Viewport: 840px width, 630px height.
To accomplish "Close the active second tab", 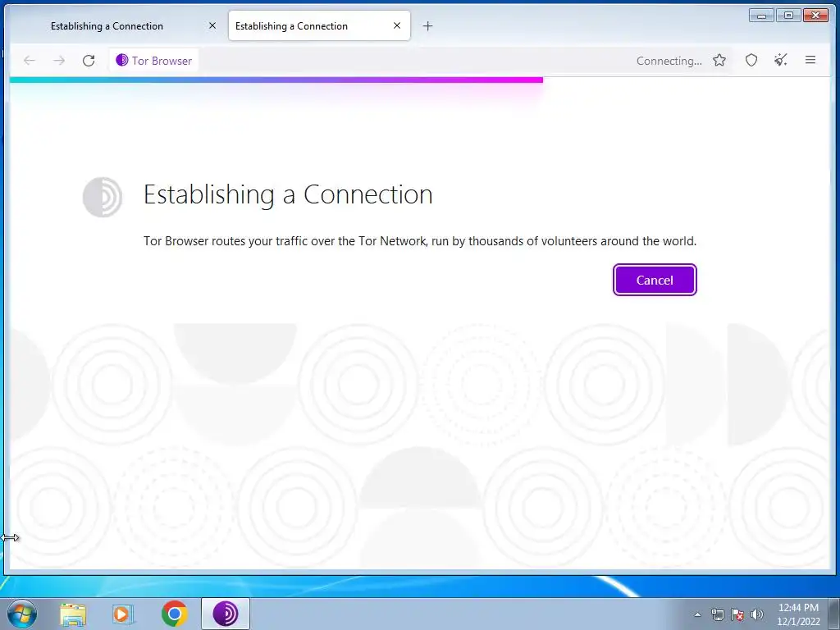I will 397,25.
